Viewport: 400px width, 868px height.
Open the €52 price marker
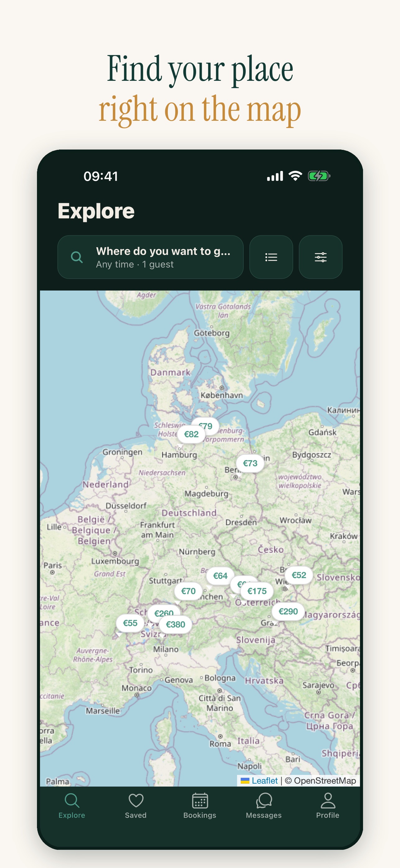click(x=299, y=575)
